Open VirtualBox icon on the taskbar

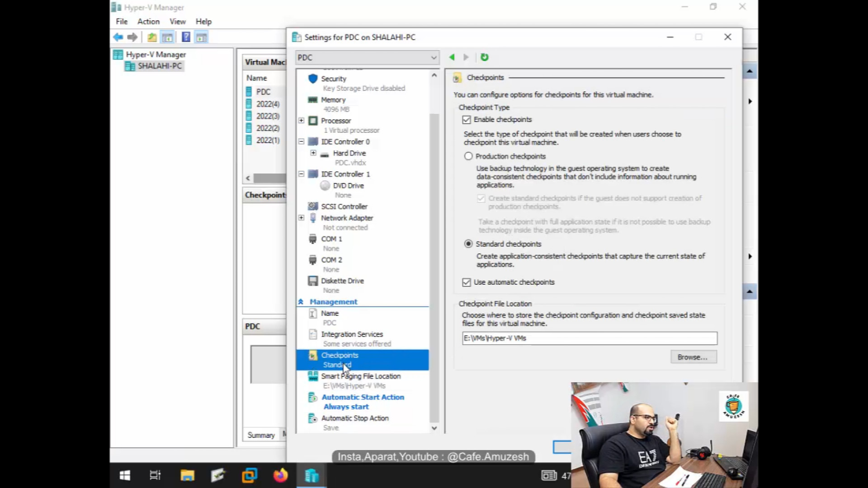250,475
